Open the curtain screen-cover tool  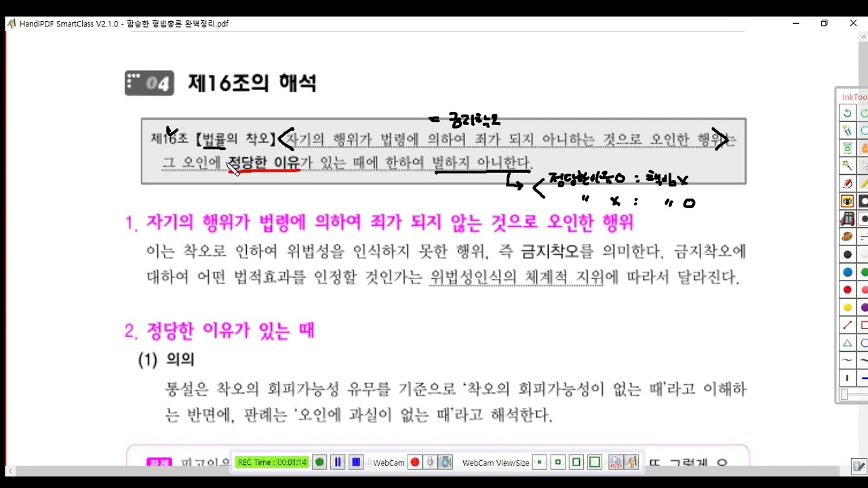[x=847, y=219]
